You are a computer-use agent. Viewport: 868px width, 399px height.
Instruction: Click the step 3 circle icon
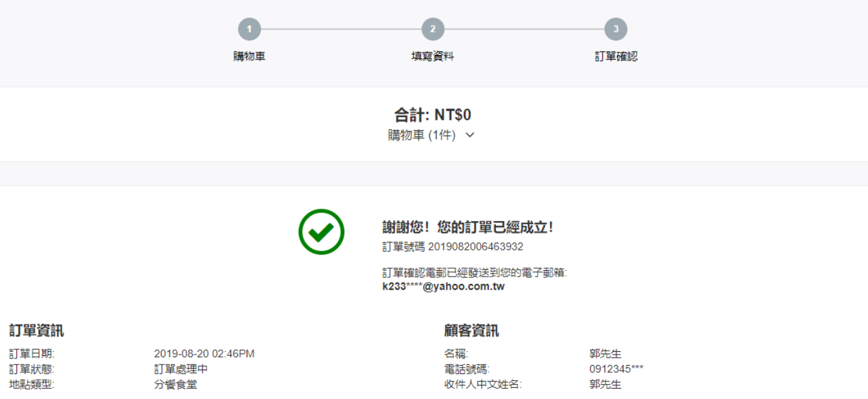tap(616, 29)
